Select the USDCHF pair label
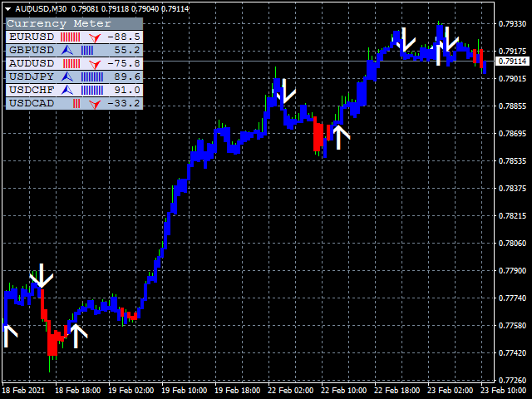 pos(32,90)
